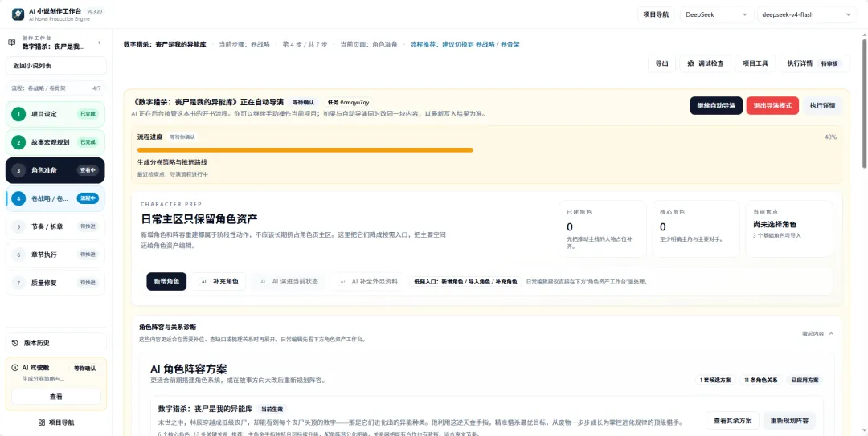This screenshot has height=436, width=868.
Task: Click the 已应用方案 tag
Action: [805, 380]
